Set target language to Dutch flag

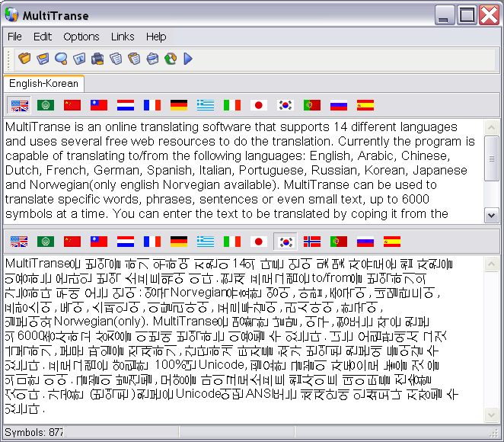(x=126, y=242)
